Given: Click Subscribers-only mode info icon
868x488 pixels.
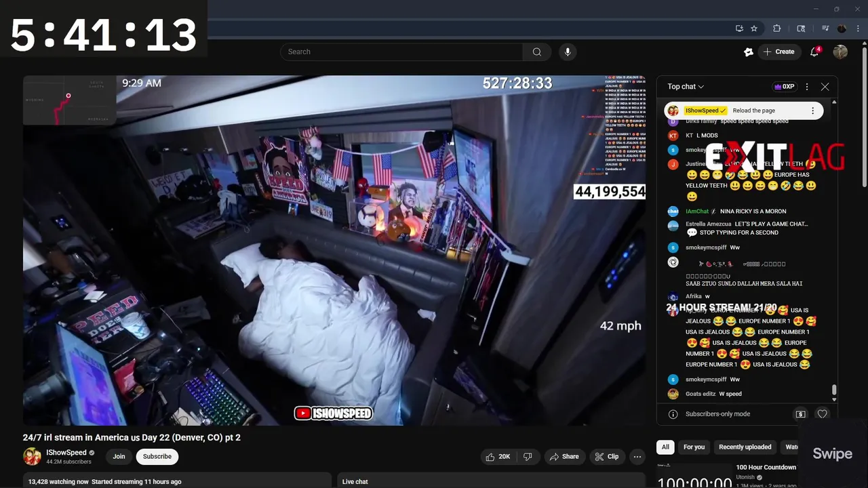Looking at the screenshot, I should coord(673,414).
